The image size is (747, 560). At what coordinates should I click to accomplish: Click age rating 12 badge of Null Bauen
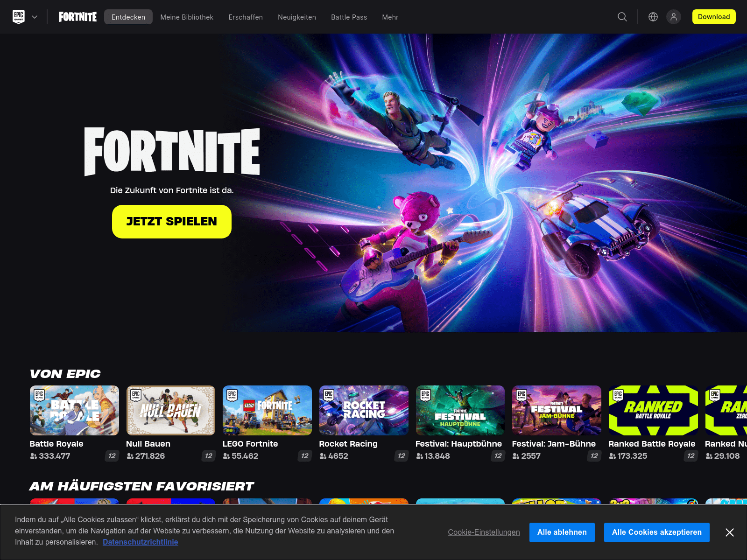[208, 456]
